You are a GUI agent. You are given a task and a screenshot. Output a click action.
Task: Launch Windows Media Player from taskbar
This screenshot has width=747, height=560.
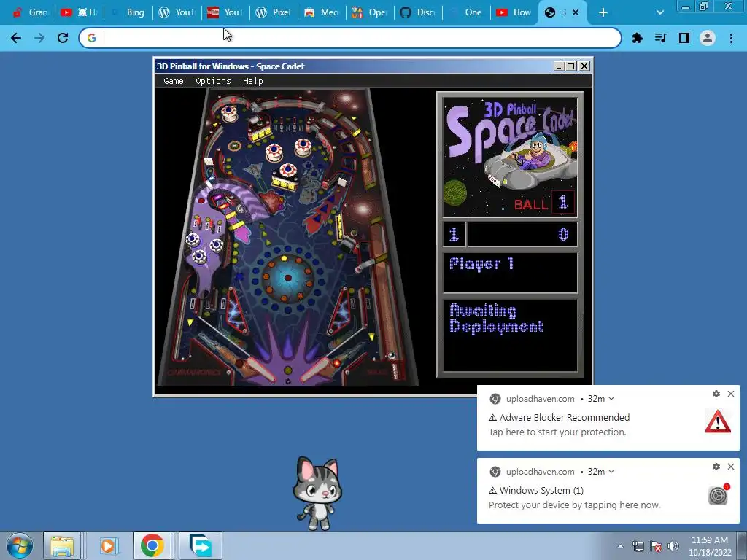pos(108,545)
